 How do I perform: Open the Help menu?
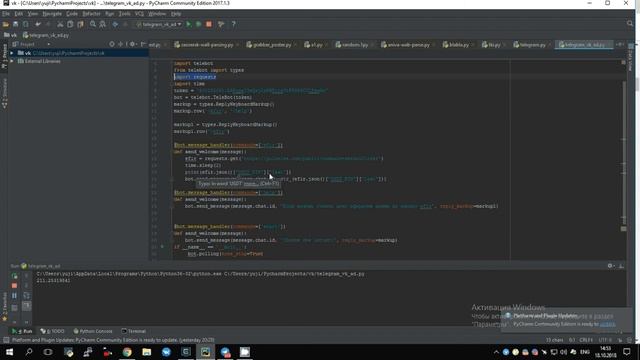[176, 14]
